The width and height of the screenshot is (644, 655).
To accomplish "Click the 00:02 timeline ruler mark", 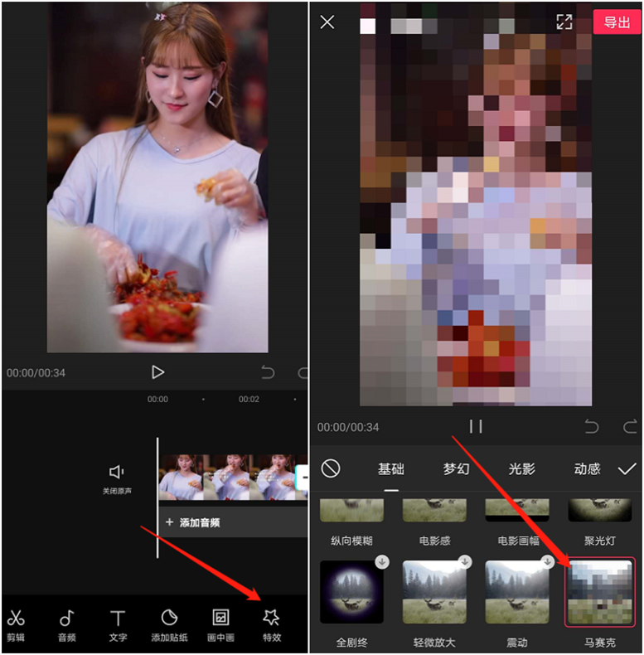I will 249,399.
